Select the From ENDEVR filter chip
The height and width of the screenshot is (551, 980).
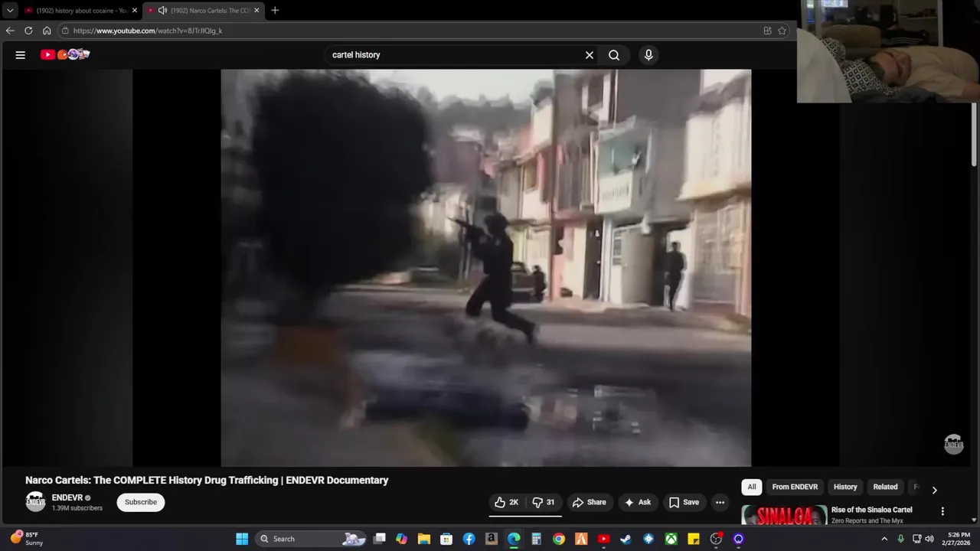tap(795, 487)
